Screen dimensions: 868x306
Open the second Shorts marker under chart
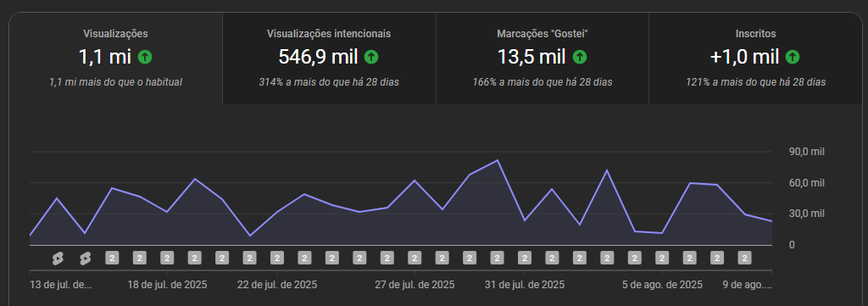(x=85, y=259)
